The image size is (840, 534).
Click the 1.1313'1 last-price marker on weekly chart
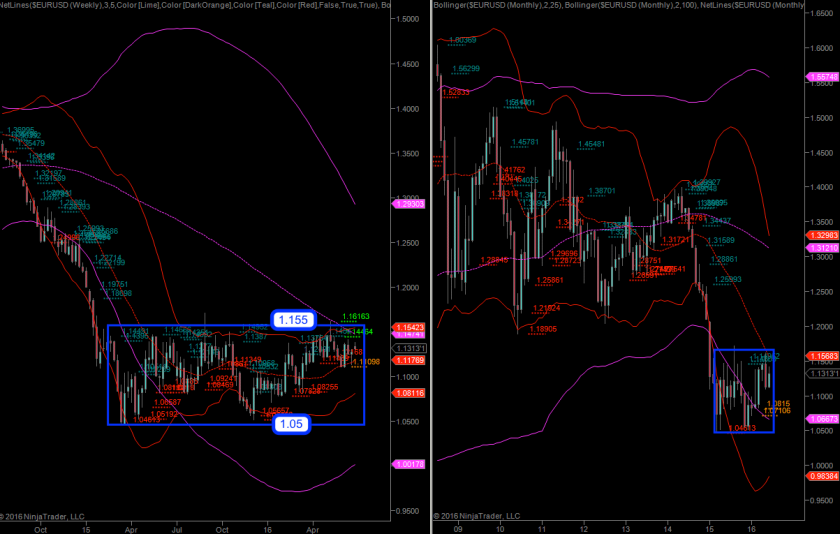point(411,348)
